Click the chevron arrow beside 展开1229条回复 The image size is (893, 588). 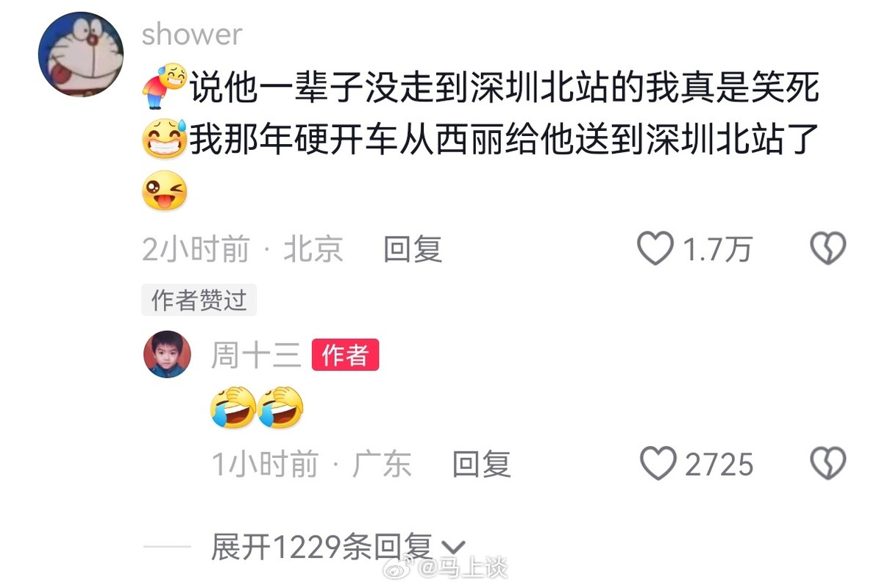(452, 548)
